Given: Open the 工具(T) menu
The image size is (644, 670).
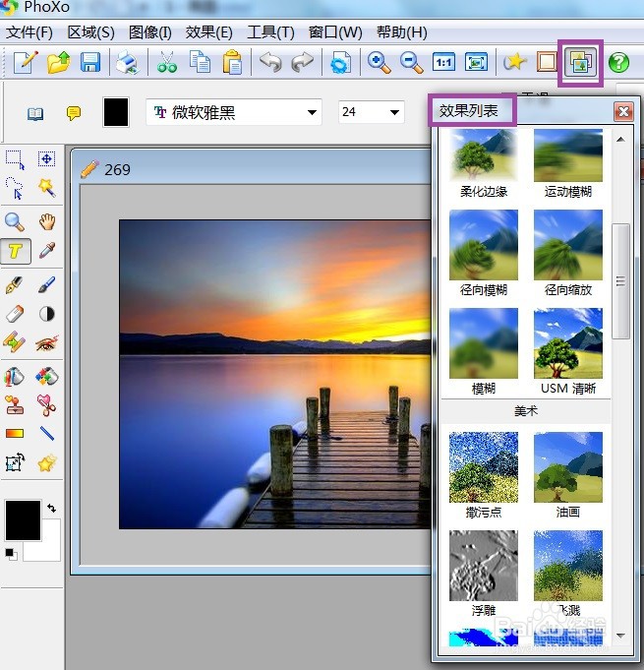Looking at the screenshot, I should click(270, 32).
